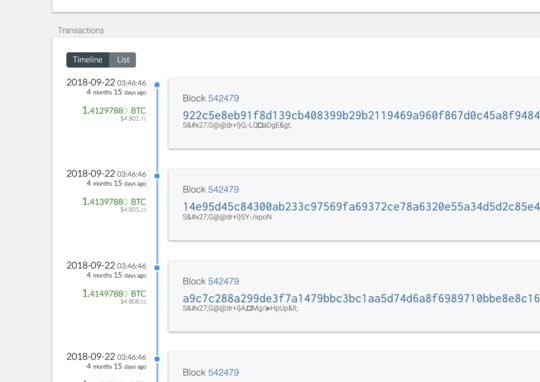Click the decoded text under hash a9c7c288
This screenshot has height=382, width=540.
coord(240,308)
